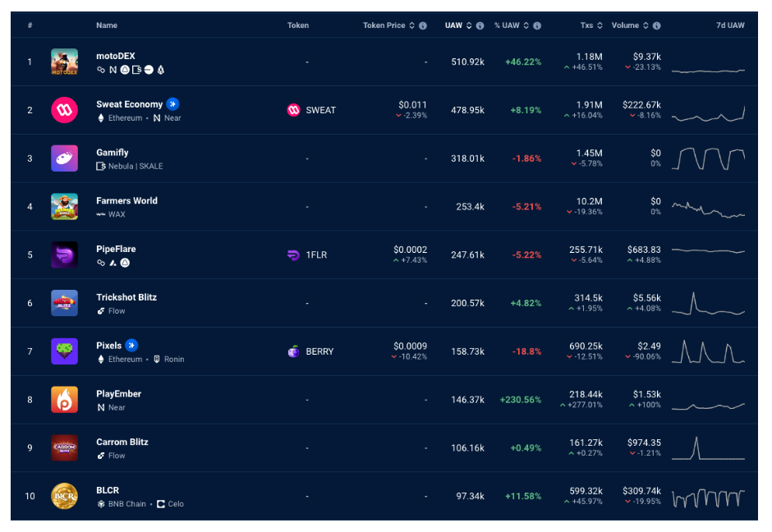Click the pink Sweat Economy logo

pyautogui.click(x=65, y=110)
